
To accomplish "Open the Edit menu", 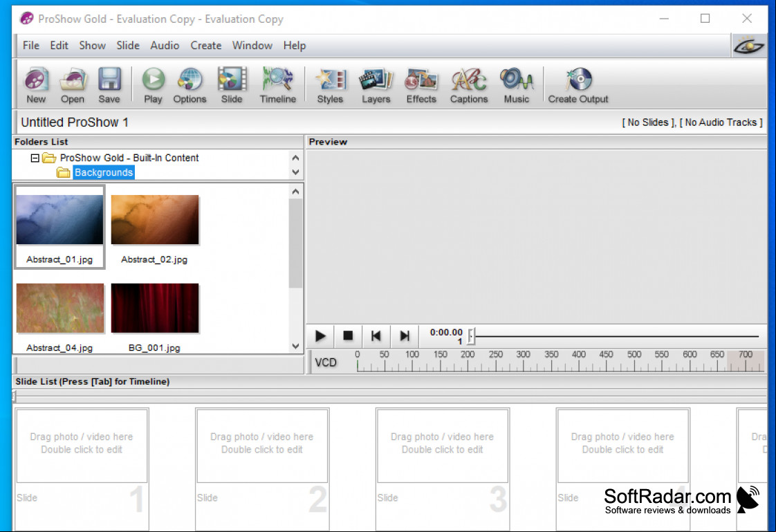I will click(59, 46).
